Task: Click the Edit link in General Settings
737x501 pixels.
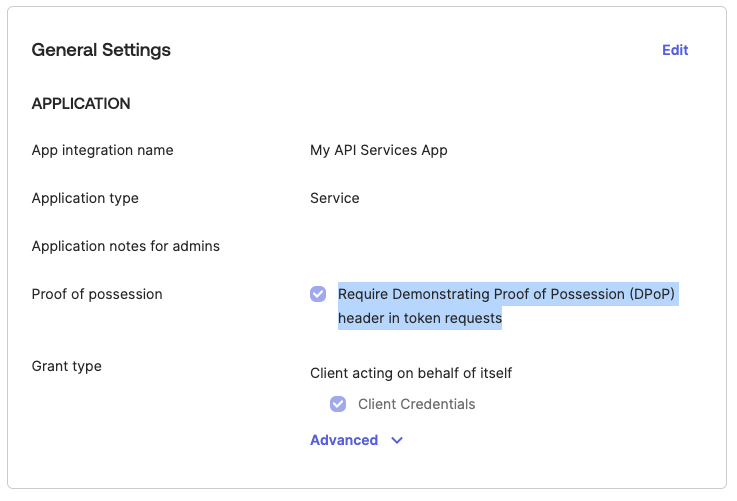Action: pos(675,50)
